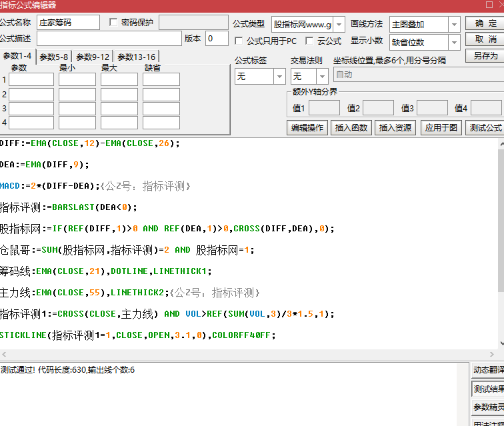Switch to the 参数9-12 tab

point(93,57)
